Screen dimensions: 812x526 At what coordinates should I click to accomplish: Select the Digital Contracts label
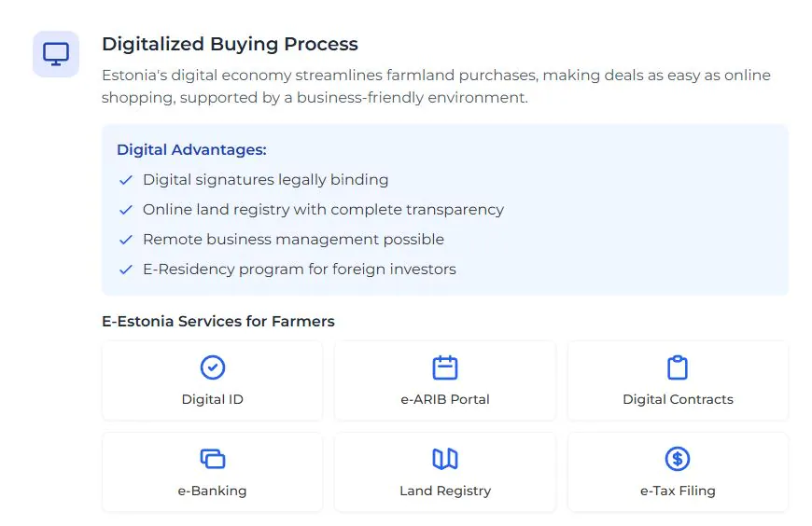point(678,399)
